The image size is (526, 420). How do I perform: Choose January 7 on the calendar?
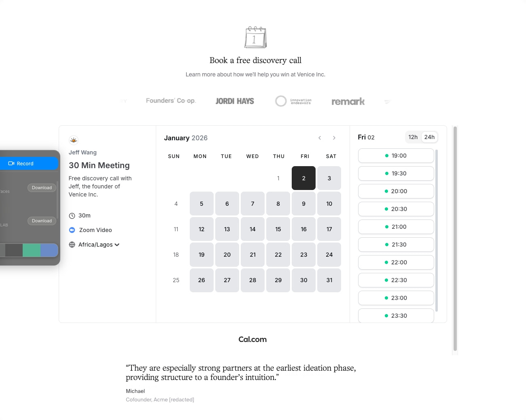point(252,204)
